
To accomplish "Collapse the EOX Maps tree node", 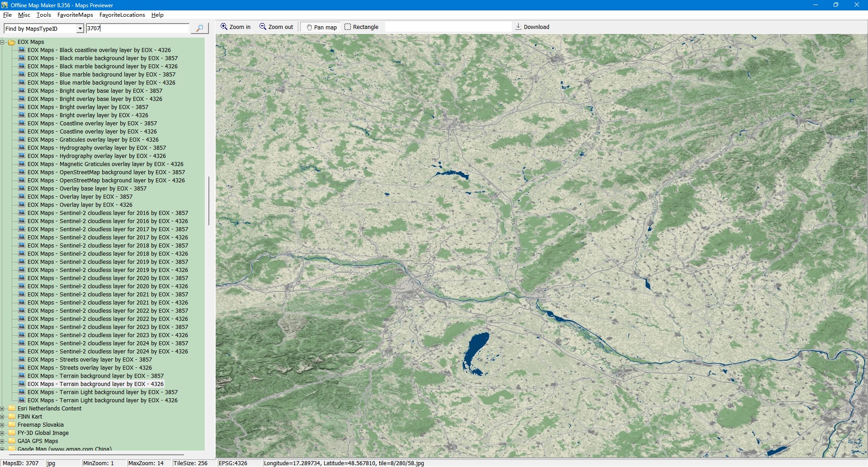I will pyautogui.click(x=2, y=42).
